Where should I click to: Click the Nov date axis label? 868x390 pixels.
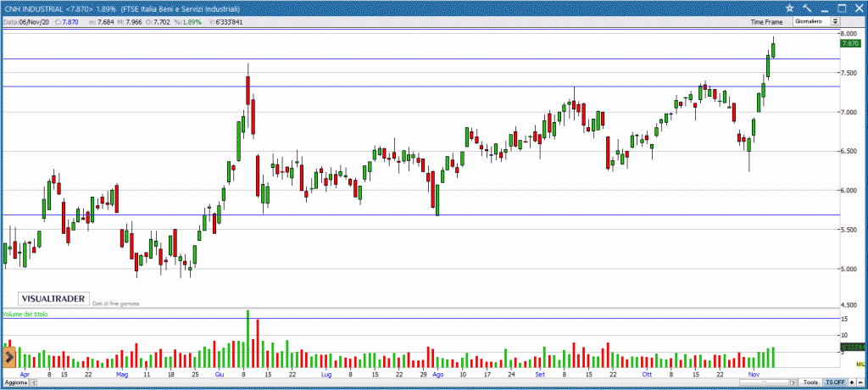pos(754,375)
